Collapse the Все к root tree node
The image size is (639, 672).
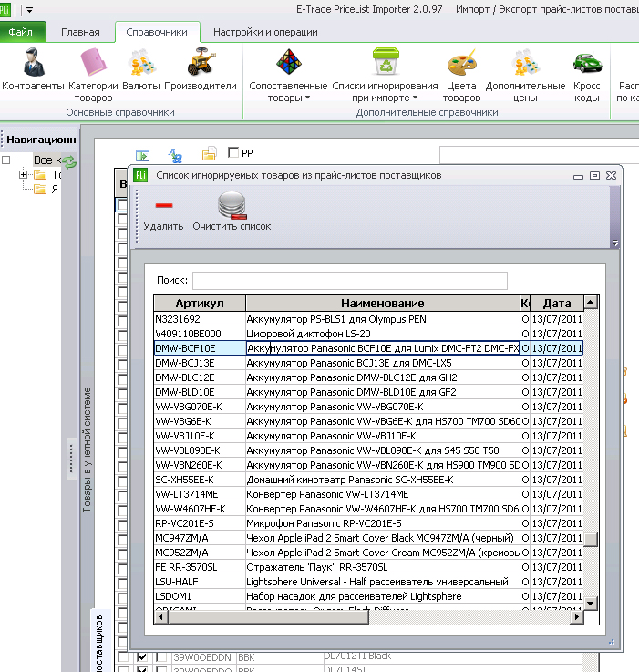(x=5, y=160)
